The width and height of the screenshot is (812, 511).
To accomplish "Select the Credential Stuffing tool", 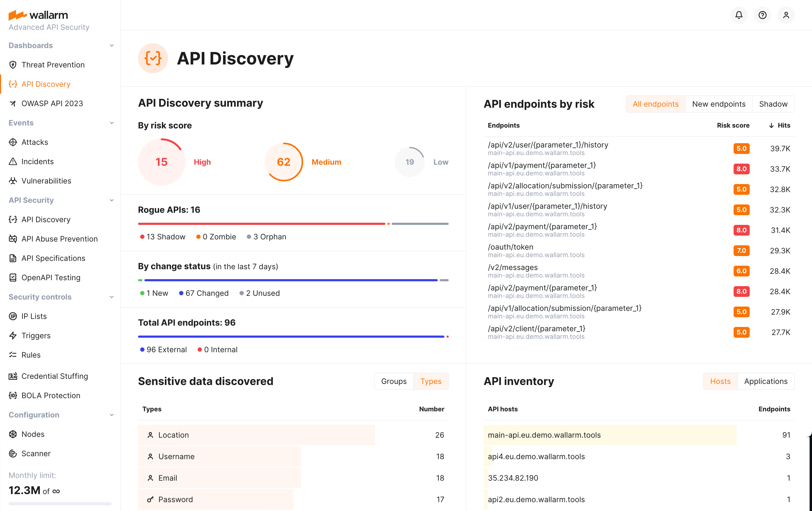I will click(55, 376).
